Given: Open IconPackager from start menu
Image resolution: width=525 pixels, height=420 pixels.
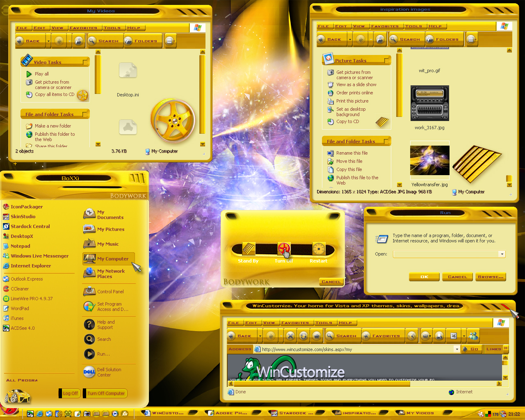Looking at the screenshot, I should coord(23,207).
